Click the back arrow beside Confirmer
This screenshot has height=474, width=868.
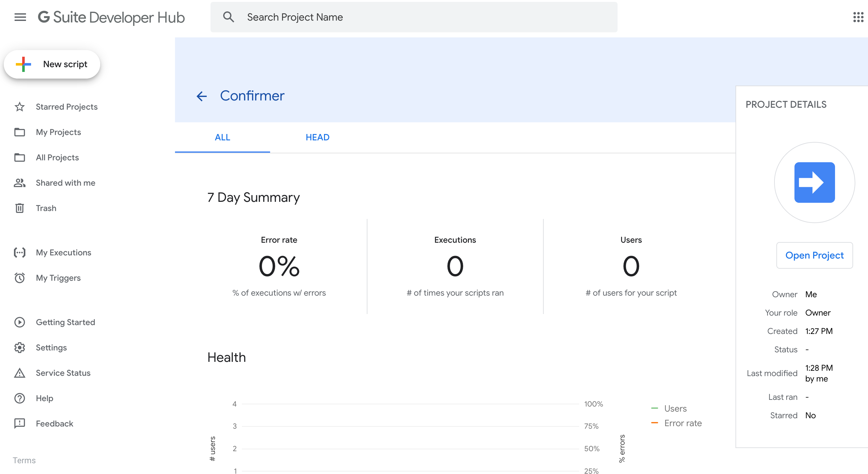(202, 96)
